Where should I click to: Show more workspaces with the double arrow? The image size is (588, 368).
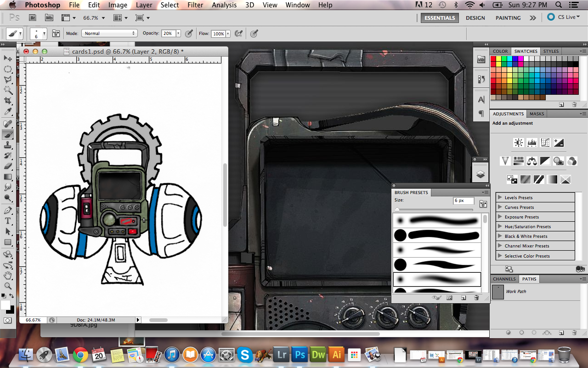[x=532, y=18]
